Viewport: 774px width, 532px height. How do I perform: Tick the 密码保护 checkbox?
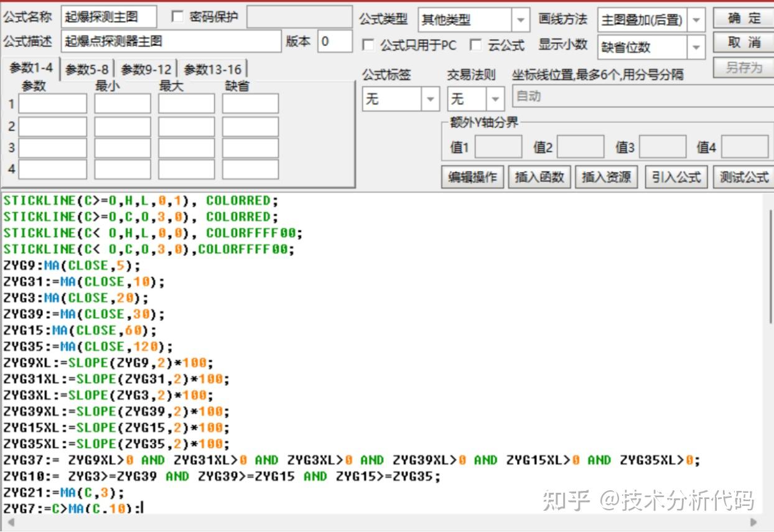point(177,17)
